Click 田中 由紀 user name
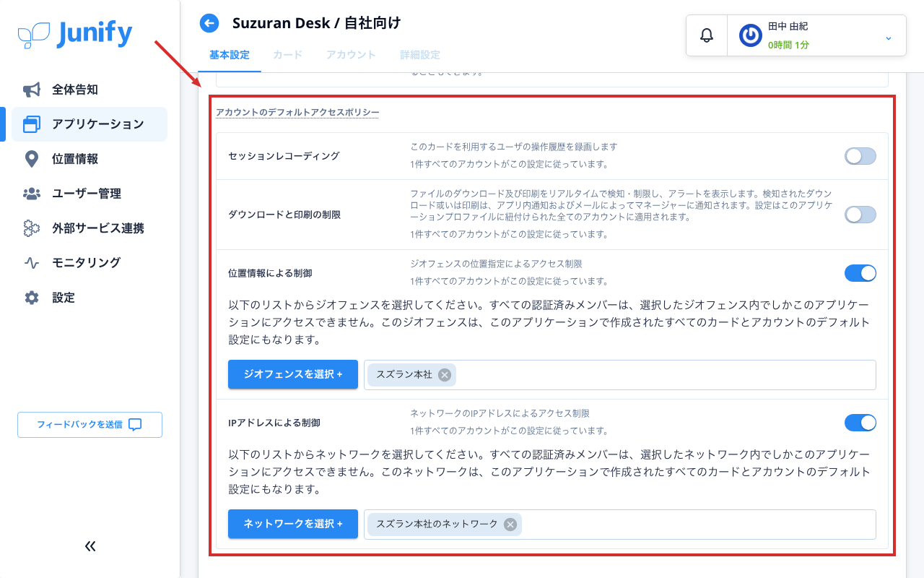 click(788, 26)
